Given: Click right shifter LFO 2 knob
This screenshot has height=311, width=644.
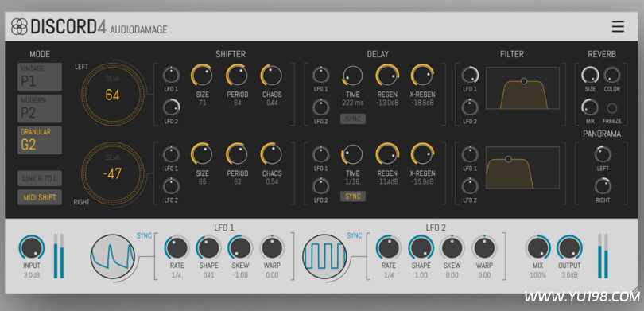Looking at the screenshot, I should pyautogui.click(x=171, y=186).
